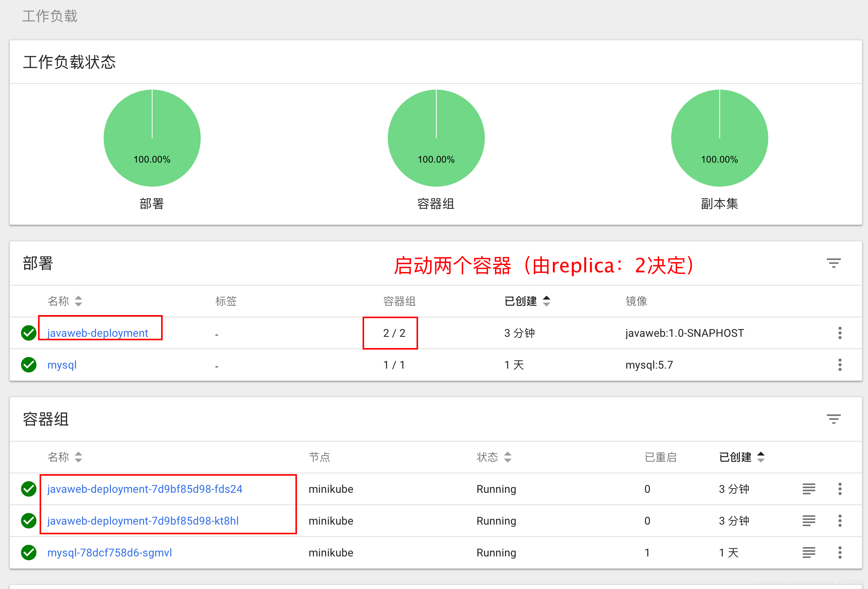The width and height of the screenshot is (868, 589).
Task: Open actions menu for pod kt8hl
Action: (840, 521)
